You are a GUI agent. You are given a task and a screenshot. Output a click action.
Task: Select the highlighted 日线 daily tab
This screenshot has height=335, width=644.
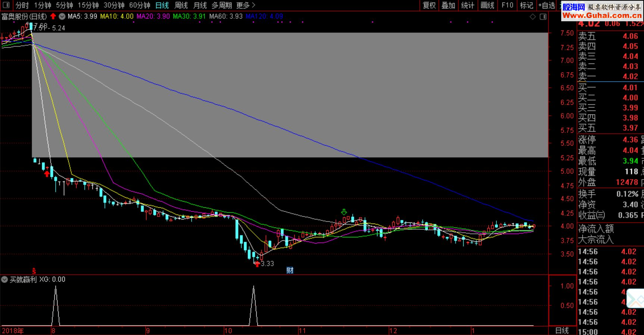(x=162, y=5)
